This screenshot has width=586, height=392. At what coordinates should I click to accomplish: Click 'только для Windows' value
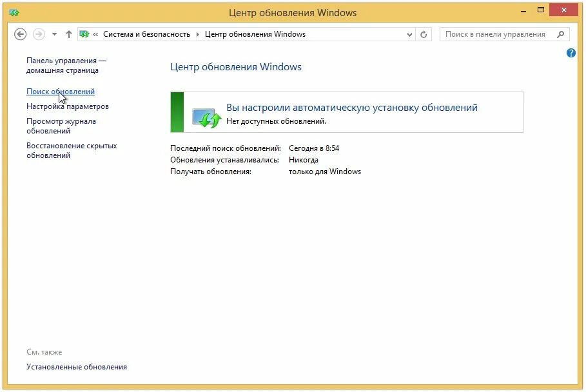click(325, 171)
